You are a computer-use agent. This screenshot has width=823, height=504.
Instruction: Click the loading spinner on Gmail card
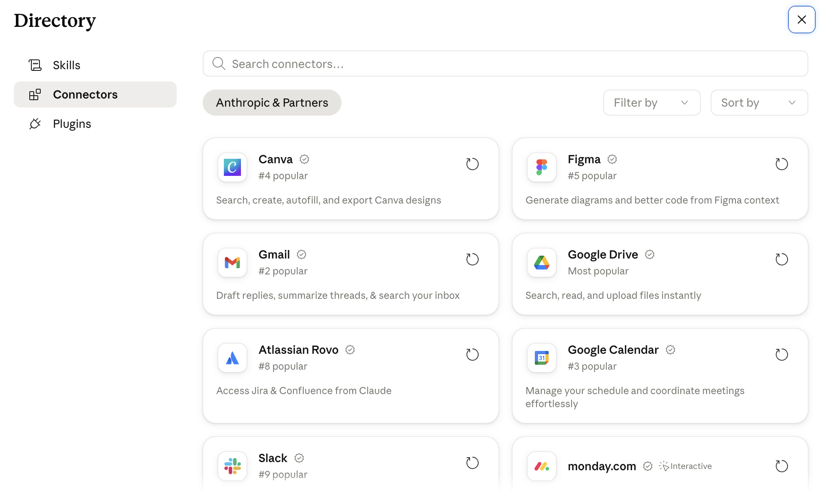(x=472, y=259)
